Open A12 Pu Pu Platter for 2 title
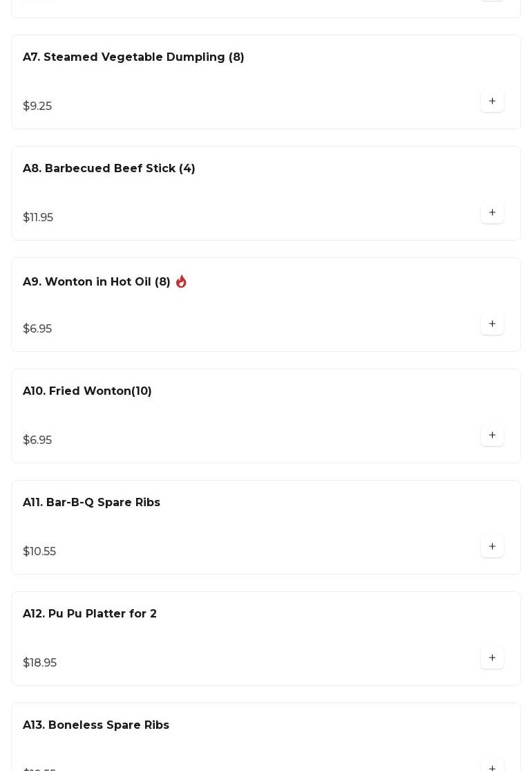This screenshot has width=532, height=771. [x=90, y=614]
